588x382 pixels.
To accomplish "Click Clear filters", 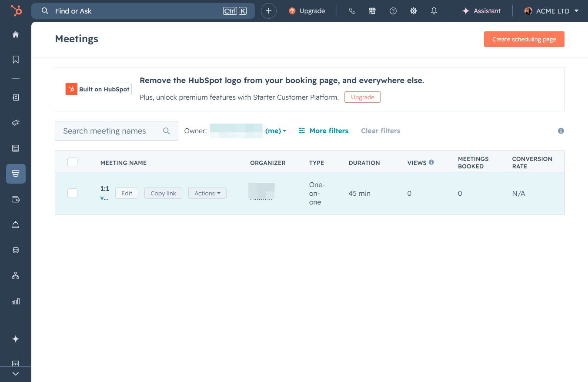I will pos(381,131).
